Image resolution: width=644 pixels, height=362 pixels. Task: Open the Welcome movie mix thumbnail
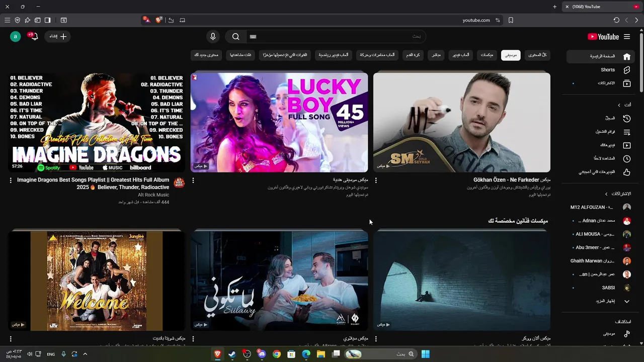pyautogui.click(x=97, y=281)
